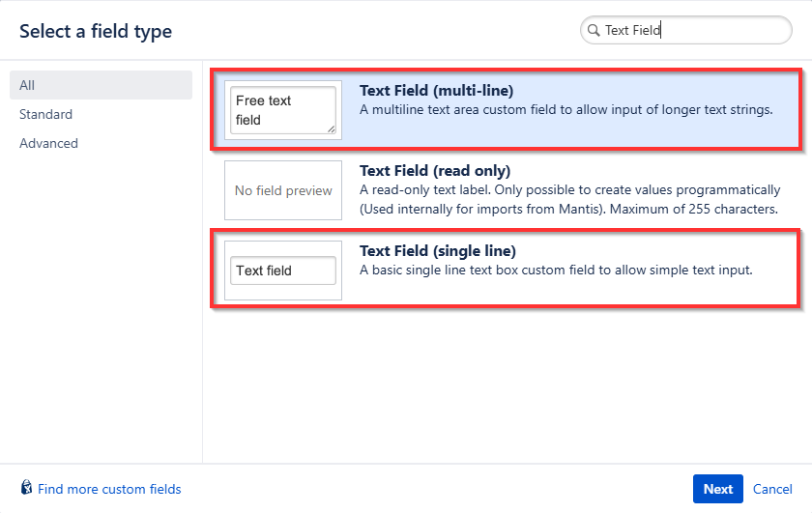Click the Cancel link
Viewport: 812px width, 513px height.
772,489
